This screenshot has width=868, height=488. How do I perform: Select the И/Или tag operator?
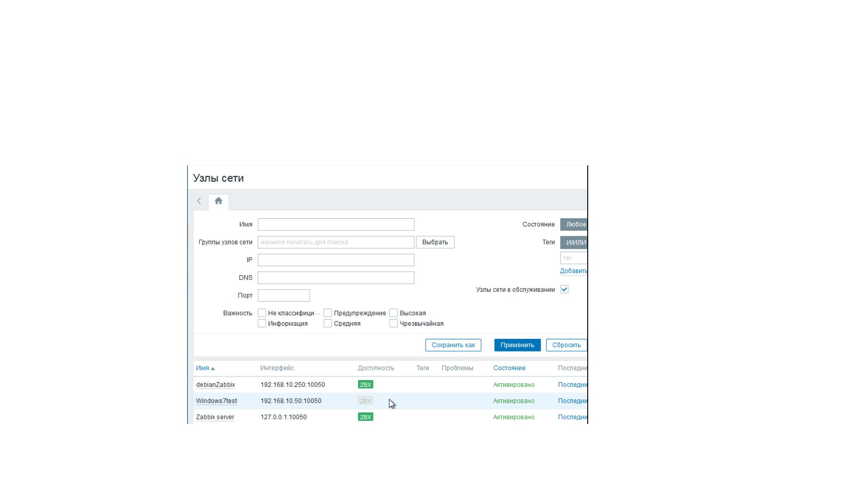[x=575, y=243]
